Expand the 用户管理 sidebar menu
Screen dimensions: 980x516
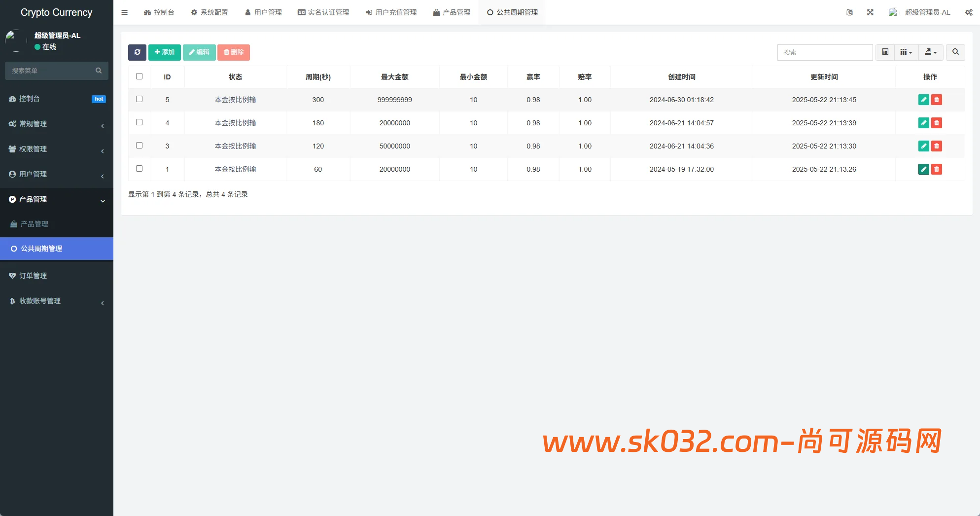click(57, 174)
